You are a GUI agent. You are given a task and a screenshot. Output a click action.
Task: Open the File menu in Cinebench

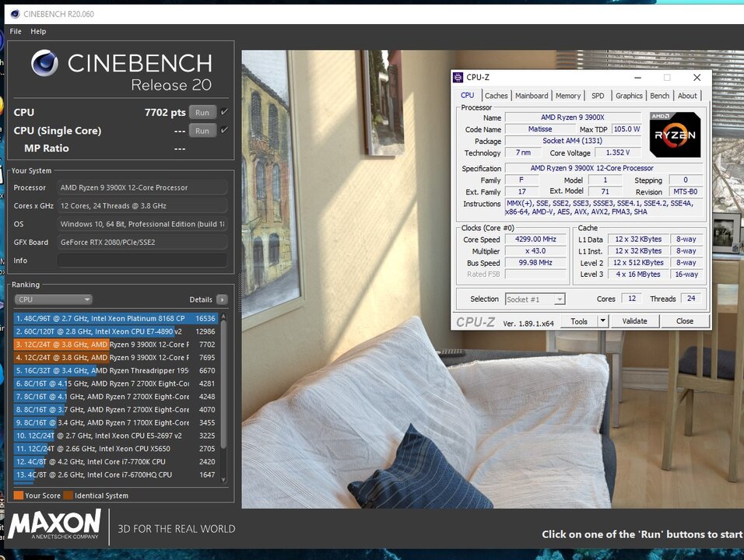click(x=16, y=31)
